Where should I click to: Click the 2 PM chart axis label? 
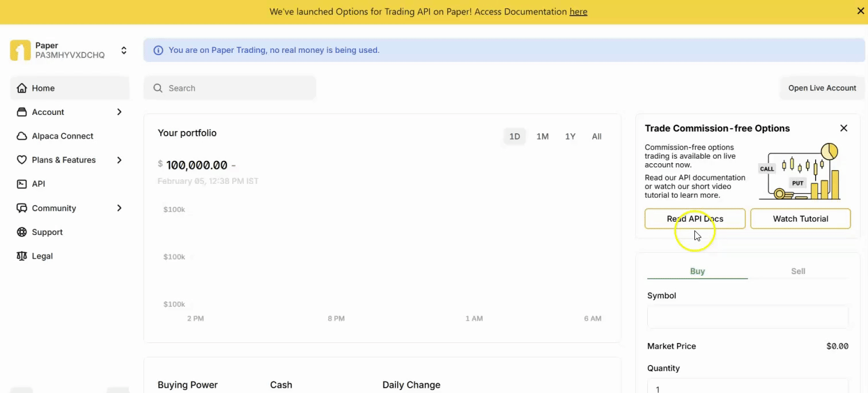tap(195, 318)
